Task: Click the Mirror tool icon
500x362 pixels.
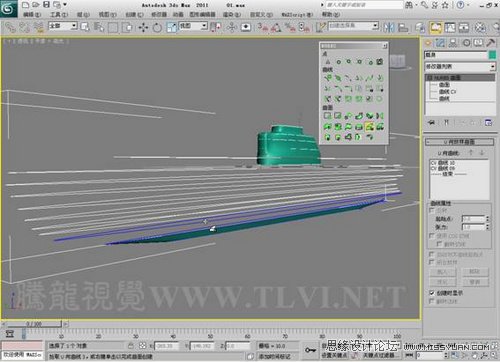Action: tap(389, 27)
